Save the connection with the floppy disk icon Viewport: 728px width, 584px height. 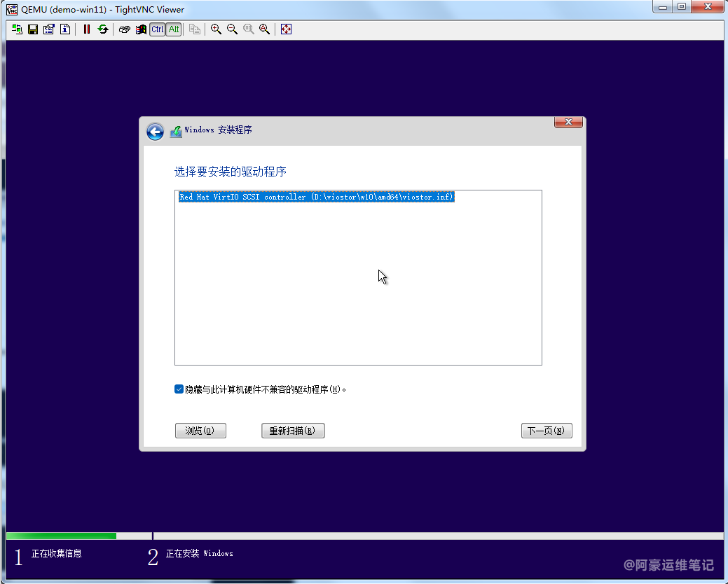(x=33, y=29)
